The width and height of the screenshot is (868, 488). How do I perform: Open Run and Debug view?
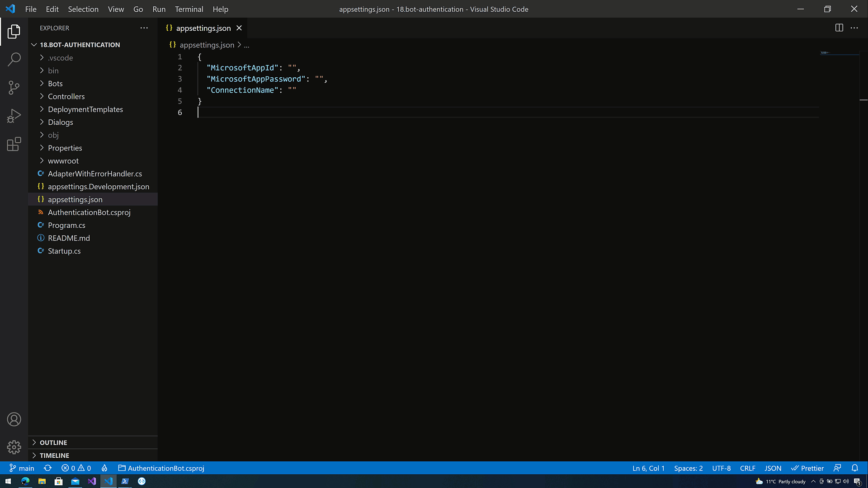(x=14, y=116)
